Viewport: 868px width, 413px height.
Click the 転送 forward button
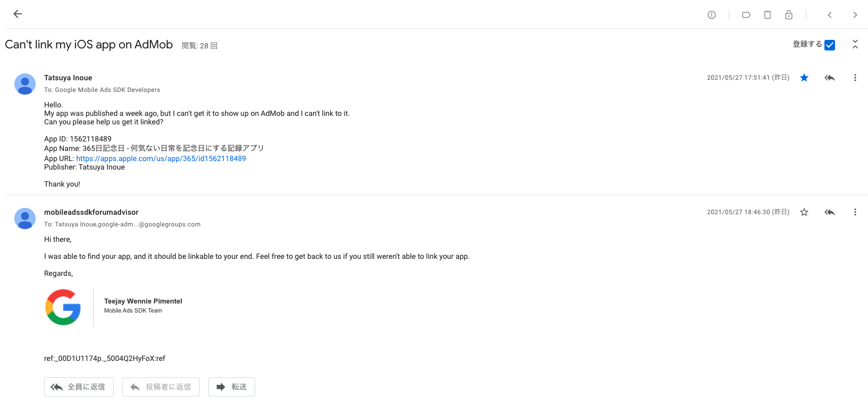(x=232, y=387)
